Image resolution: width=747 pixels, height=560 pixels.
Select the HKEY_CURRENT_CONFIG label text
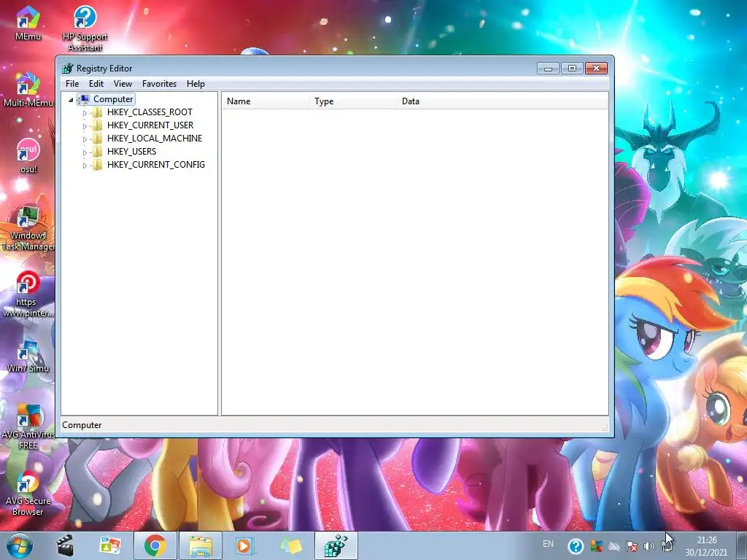click(x=156, y=165)
